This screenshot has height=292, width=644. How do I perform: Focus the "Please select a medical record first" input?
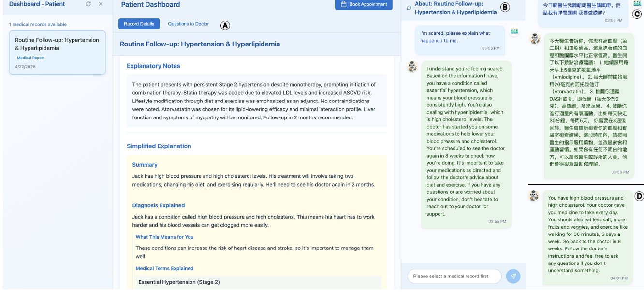(x=454, y=276)
